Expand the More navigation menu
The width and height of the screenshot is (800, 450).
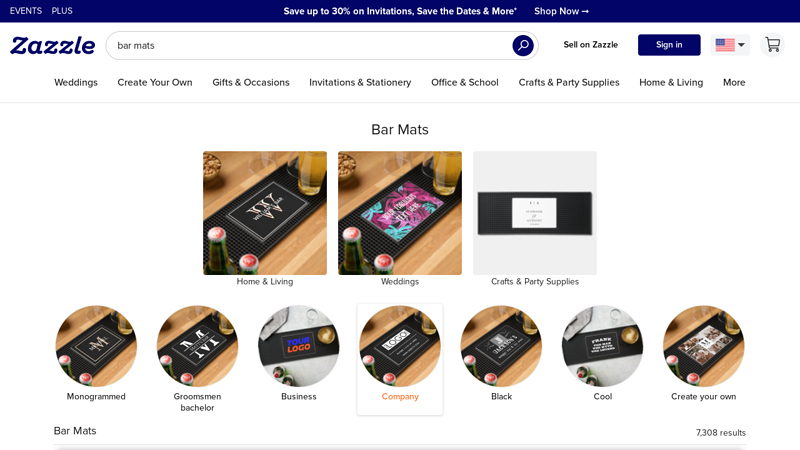734,83
